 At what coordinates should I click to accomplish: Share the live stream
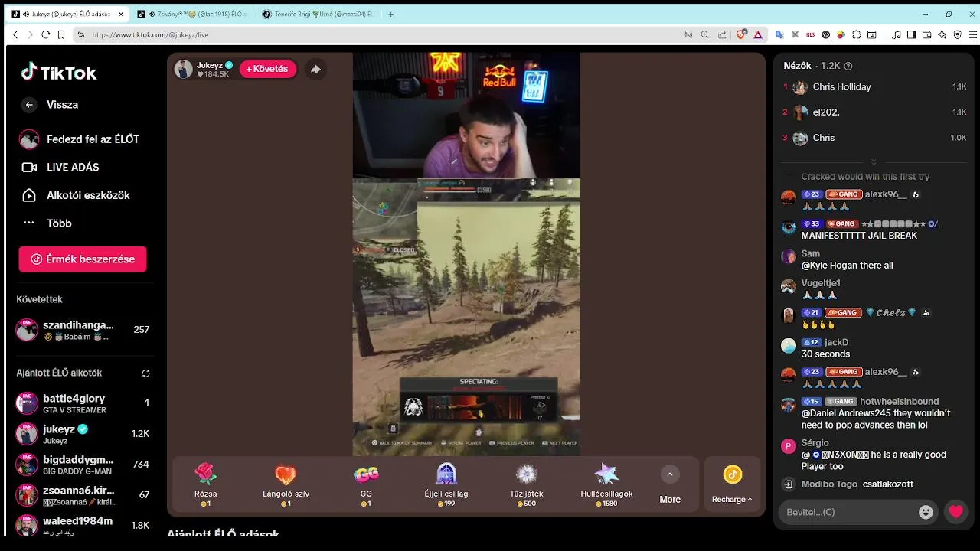click(x=315, y=69)
